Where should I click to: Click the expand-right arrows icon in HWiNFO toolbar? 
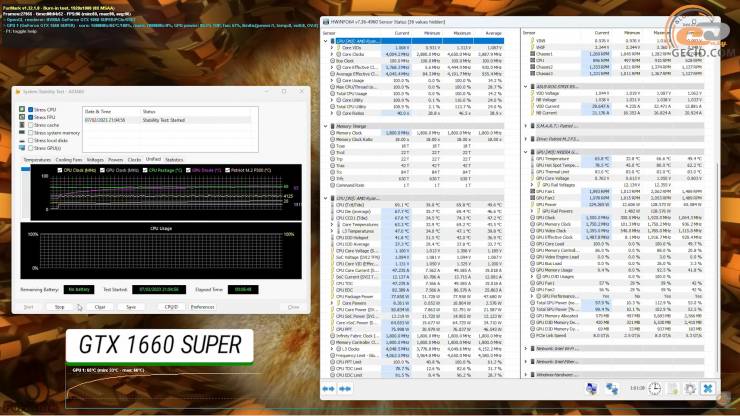tap(345, 389)
